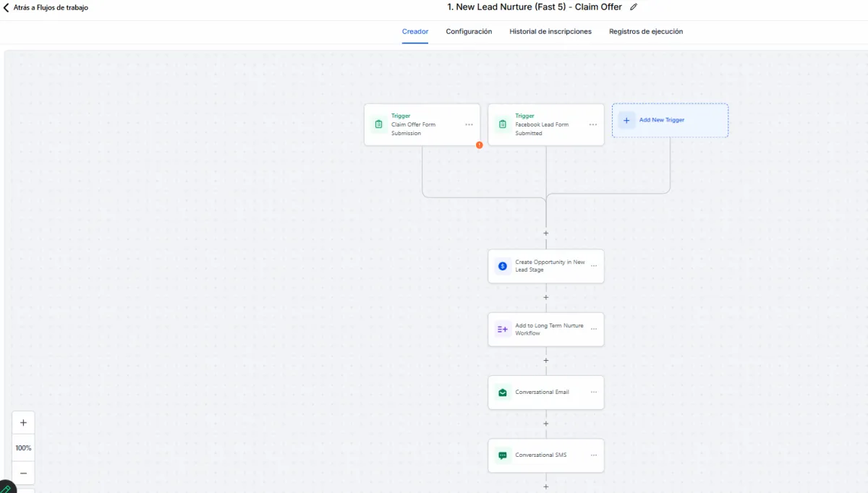This screenshot has width=868, height=493.
Task: Click the Conversational SMS chat icon
Action: pos(503,455)
